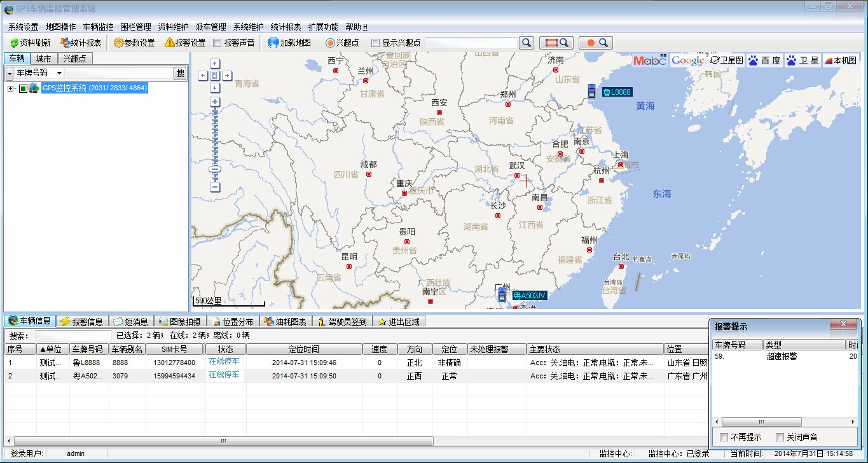Switch map source to Google

pyautogui.click(x=687, y=60)
